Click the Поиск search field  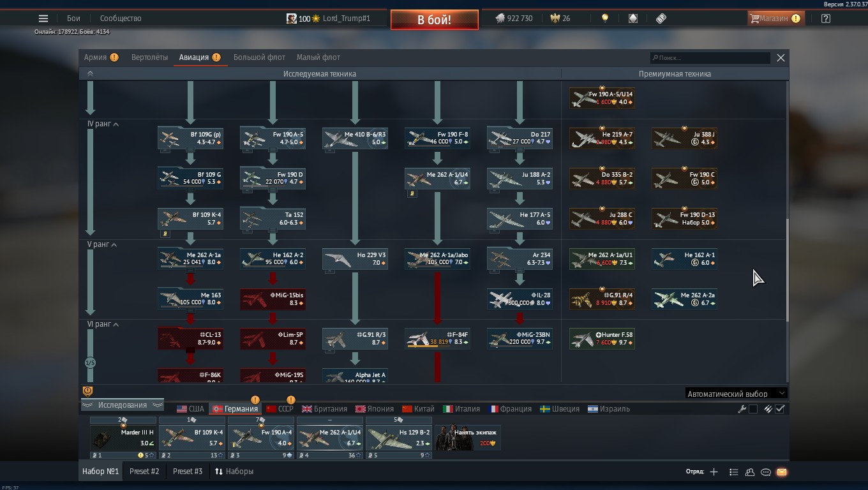710,58
